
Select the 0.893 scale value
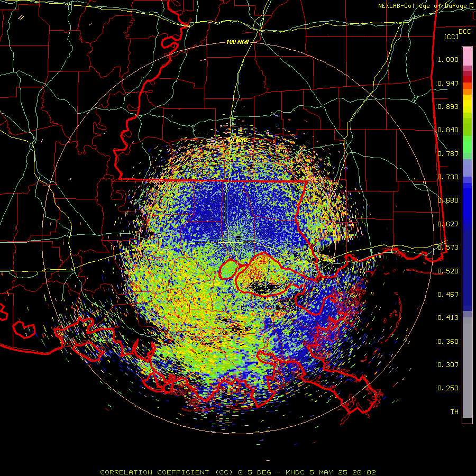click(x=448, y=106)
